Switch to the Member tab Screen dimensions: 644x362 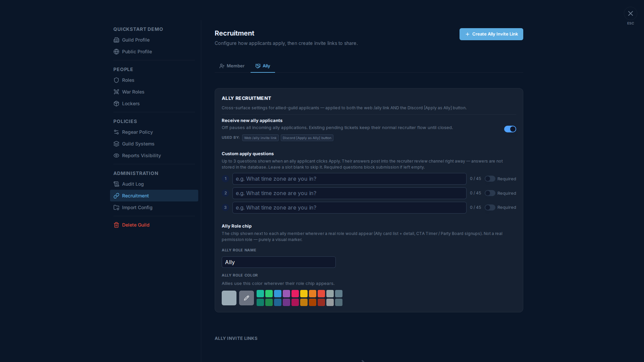[232, 66]
